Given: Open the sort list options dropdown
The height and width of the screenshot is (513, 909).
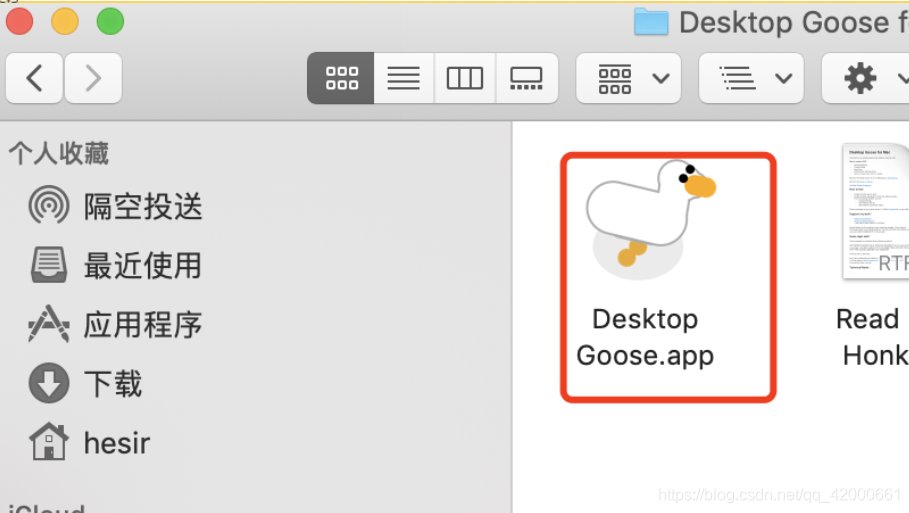Looking at the screenshot, I should coord(751,78).
